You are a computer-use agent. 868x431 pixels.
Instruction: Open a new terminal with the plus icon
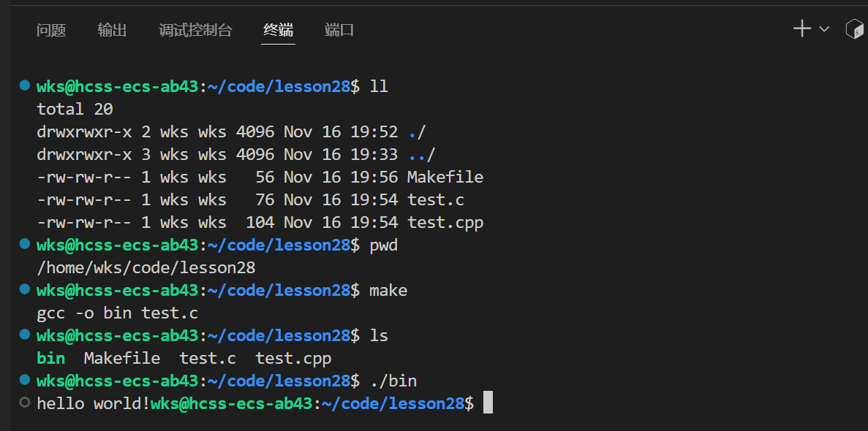point(801,28)
